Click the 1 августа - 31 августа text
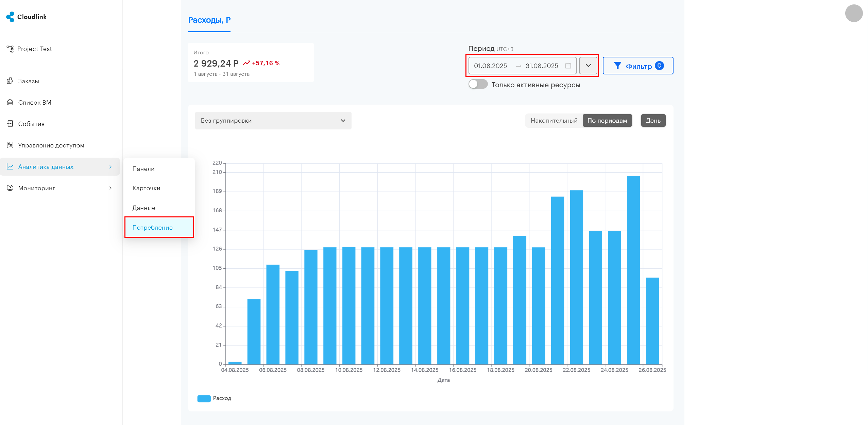This screenshot has height=425, width=868. (221, 74)
